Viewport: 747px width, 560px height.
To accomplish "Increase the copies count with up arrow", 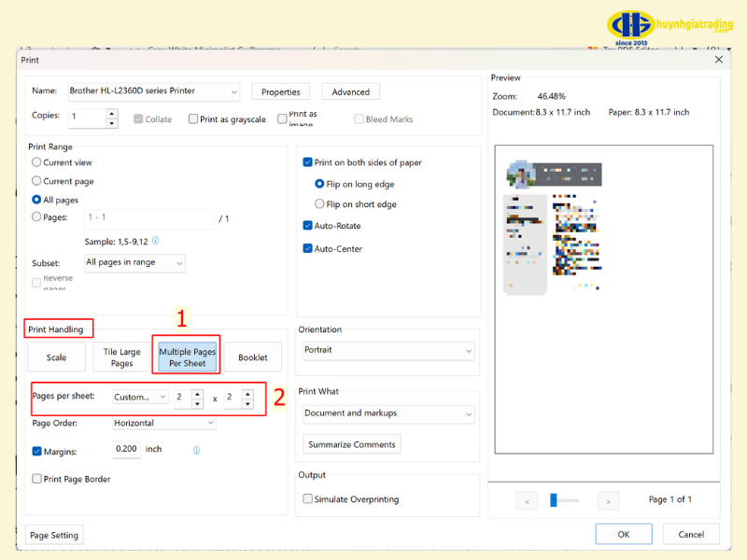I will [x=112, y=113].
